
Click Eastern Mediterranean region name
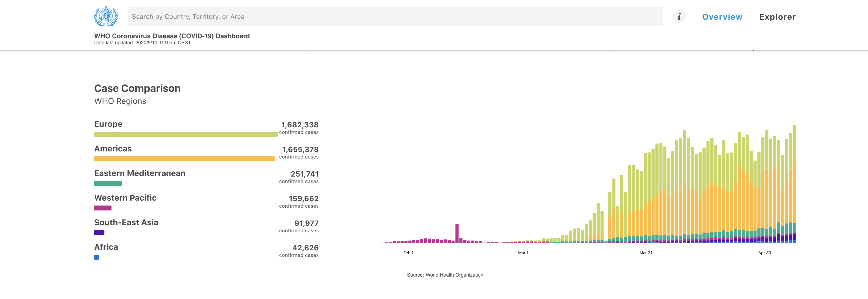pos(139,173)
